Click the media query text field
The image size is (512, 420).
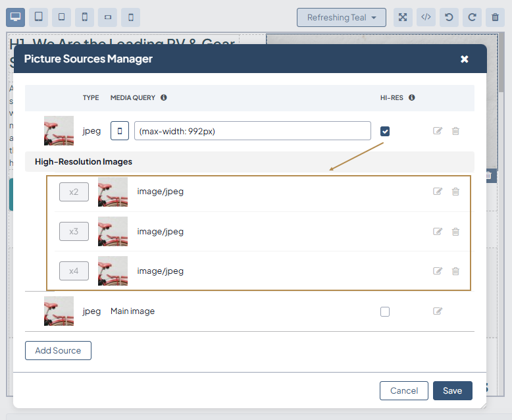[253, 131]
